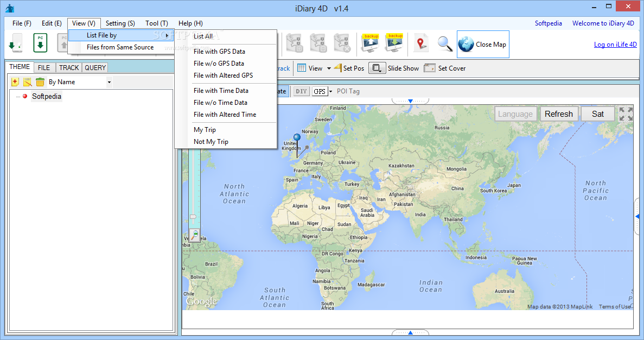Select Softpedia theme in tree
This screenshot has height=340, width=644.
(x=47, y=96)
